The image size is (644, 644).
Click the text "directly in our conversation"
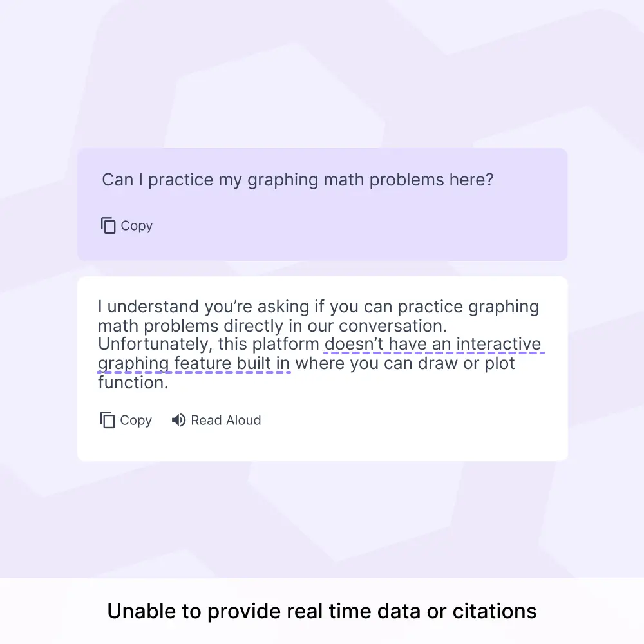coord(335,326)
